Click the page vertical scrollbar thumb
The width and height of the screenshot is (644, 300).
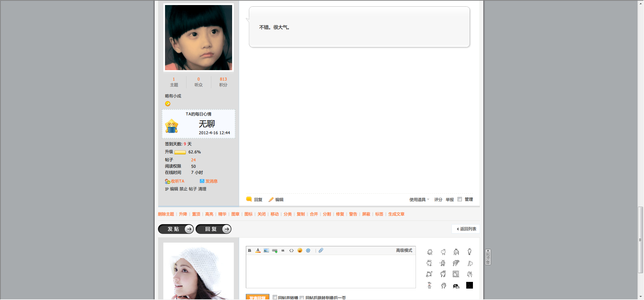click(641, 240)
